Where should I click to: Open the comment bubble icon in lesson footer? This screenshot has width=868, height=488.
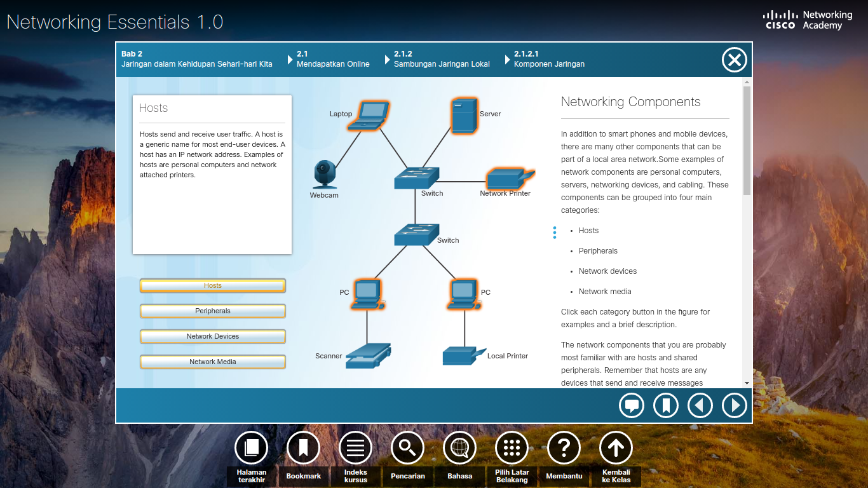632,405
